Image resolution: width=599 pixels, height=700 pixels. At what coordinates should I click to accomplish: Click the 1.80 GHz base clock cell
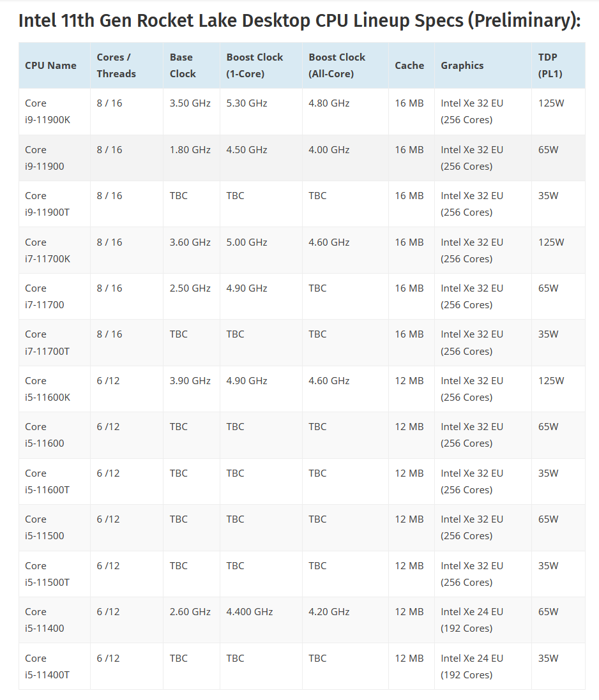[x=190, y=150]
